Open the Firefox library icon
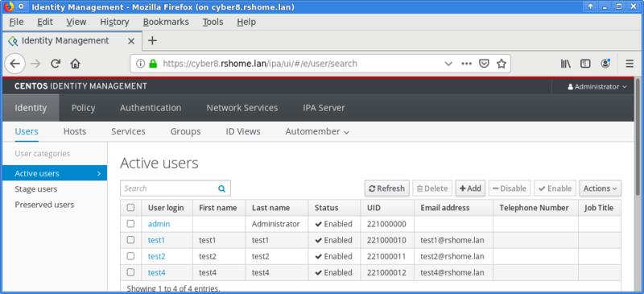644x294 pixels. click(566, 64)
